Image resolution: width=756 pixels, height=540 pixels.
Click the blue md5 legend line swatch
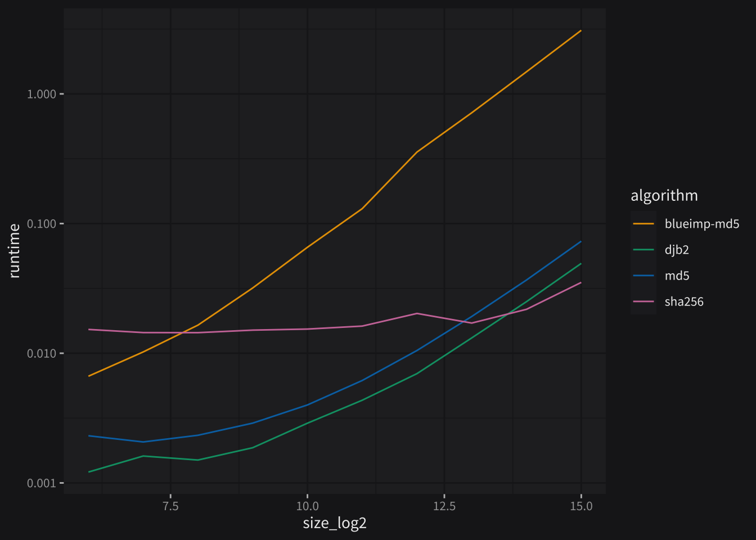643,276
